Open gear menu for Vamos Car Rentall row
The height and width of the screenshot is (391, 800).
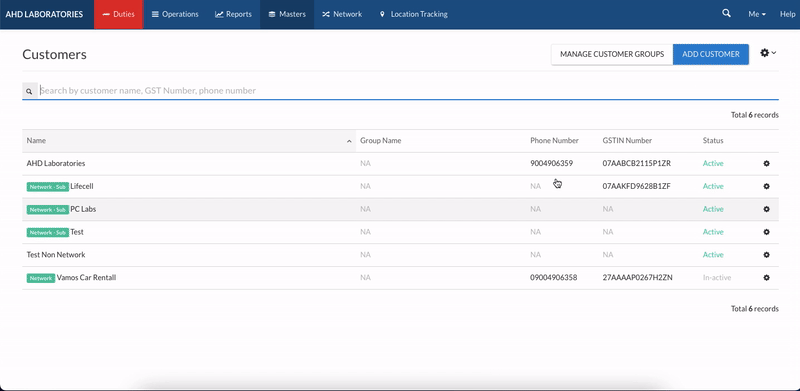point(766,278)
